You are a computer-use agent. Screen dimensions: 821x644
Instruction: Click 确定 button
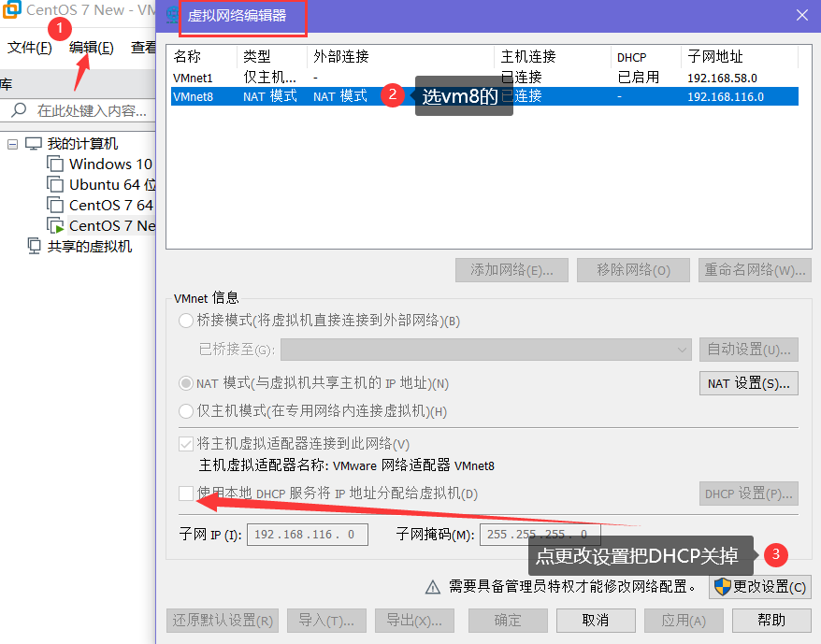point(508,621)
